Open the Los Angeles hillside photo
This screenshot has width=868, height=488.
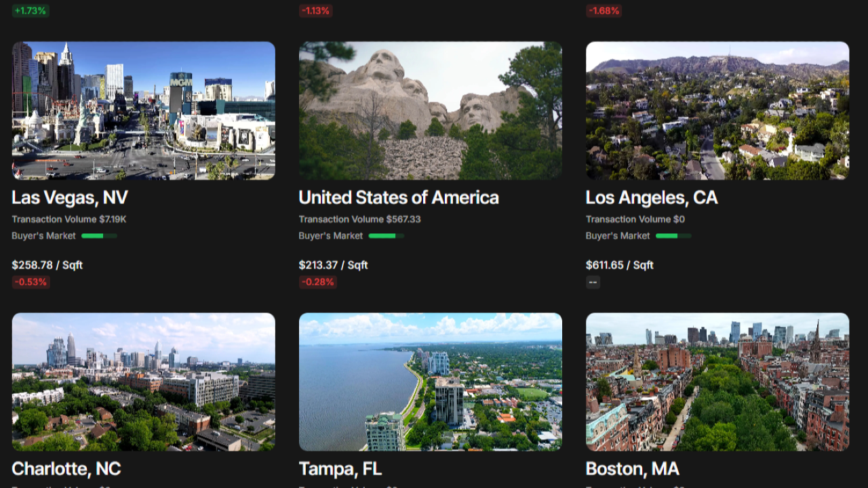717,110
